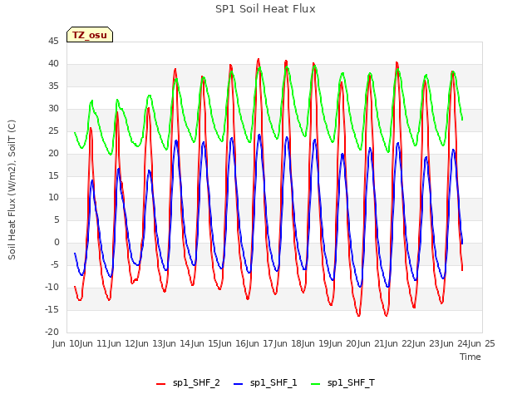Click the Jun 13 x-axis tick label
The image size is (532, 399).
(150, 343)
